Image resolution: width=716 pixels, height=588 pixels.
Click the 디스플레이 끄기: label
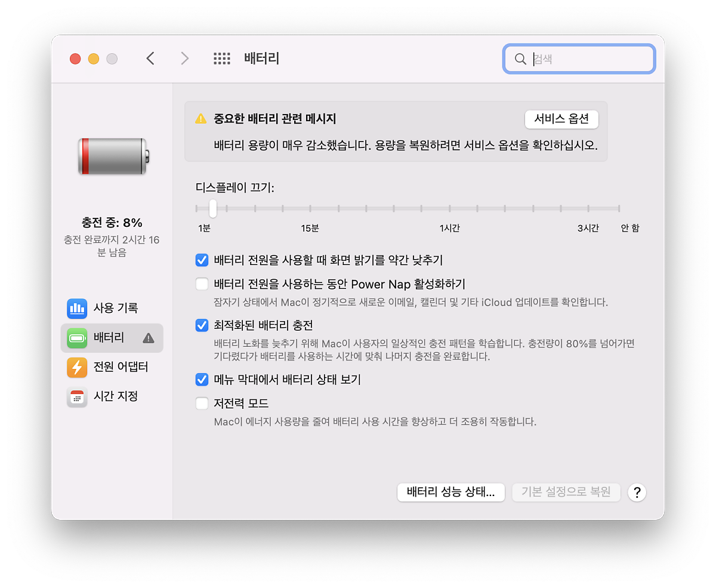235,187
